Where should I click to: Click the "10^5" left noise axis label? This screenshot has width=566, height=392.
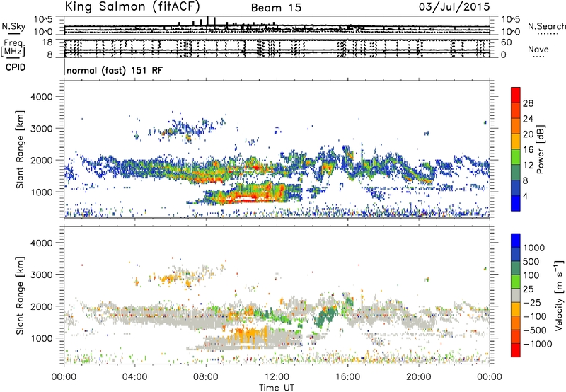point(43,19)
